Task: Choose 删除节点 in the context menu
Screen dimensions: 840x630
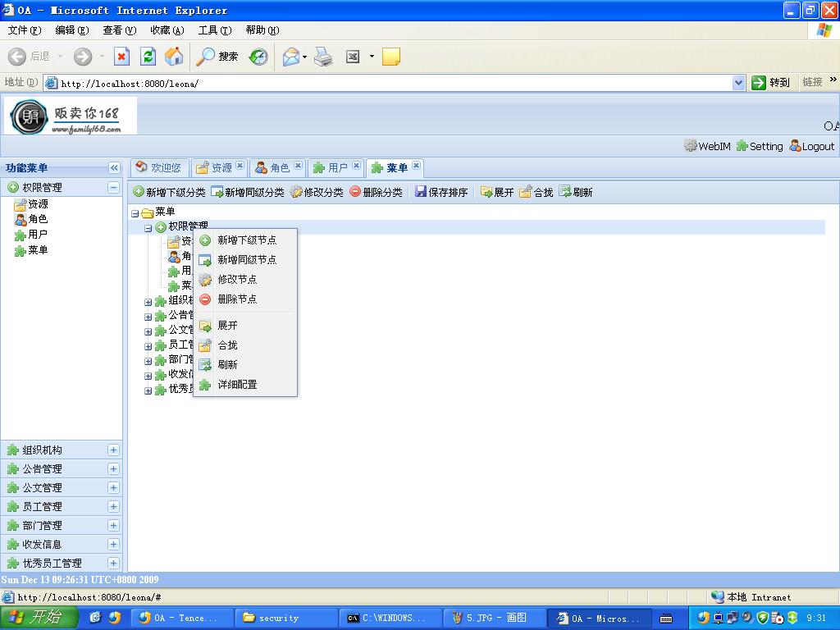Action: 244,299
